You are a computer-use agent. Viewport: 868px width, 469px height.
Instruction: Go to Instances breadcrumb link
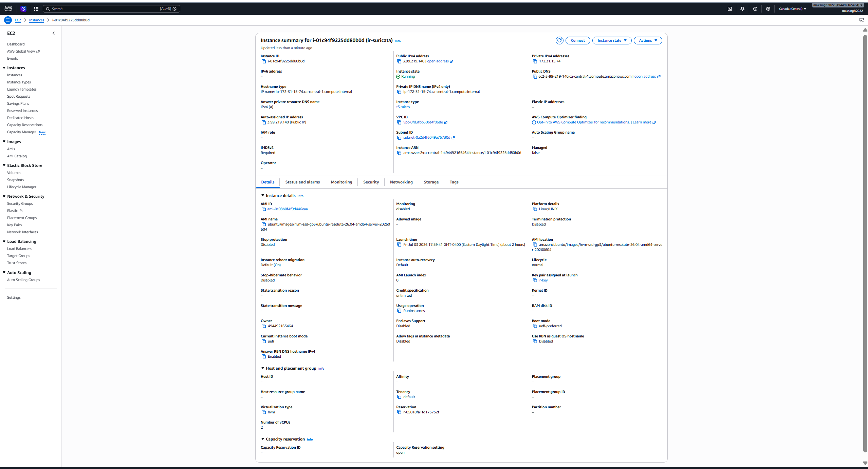37,20
